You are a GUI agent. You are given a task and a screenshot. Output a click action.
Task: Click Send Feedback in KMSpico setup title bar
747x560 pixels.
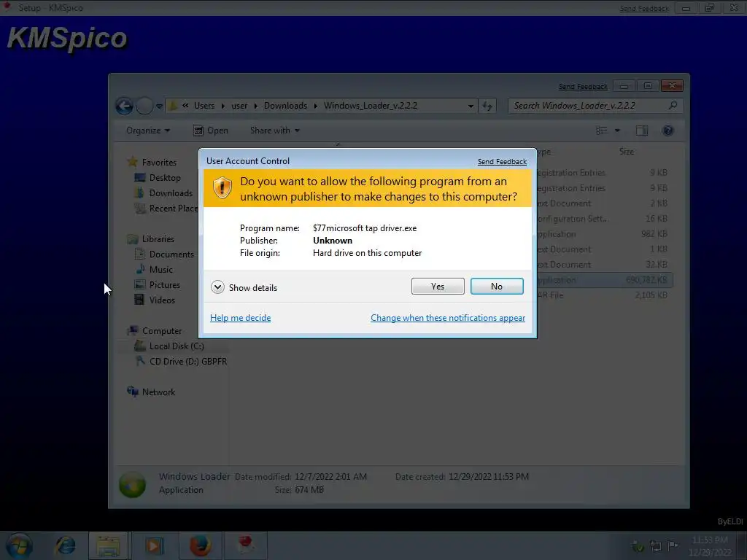(x=644, y=9)
